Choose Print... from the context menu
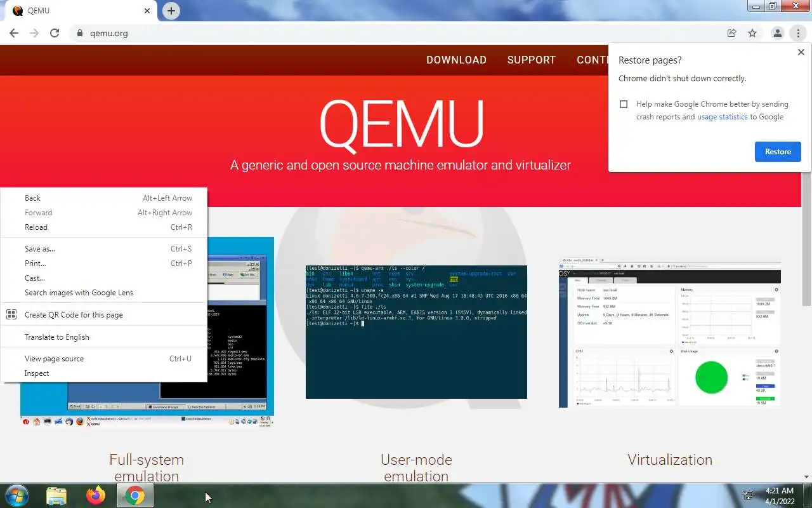Viewport: 812px width, 508px height. pyautogui.click(x=104, y=264)
